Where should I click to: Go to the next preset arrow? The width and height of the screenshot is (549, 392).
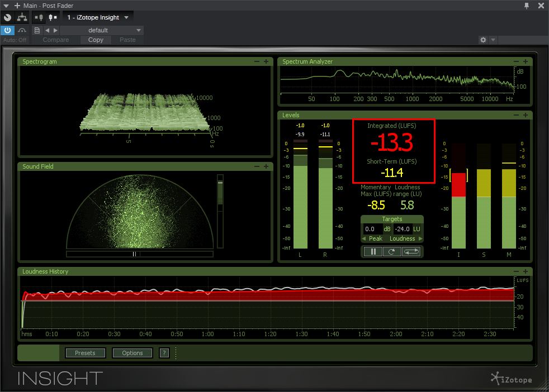pos(55,30)
